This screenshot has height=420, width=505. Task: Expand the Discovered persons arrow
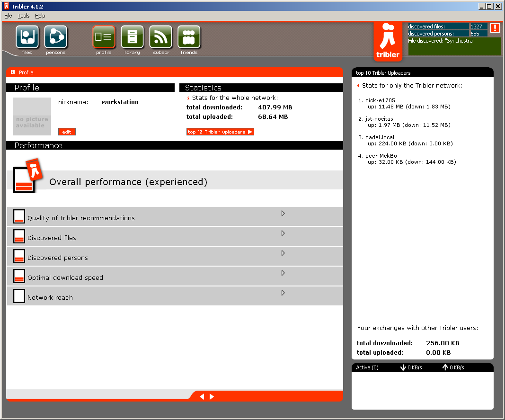(283, 253)
